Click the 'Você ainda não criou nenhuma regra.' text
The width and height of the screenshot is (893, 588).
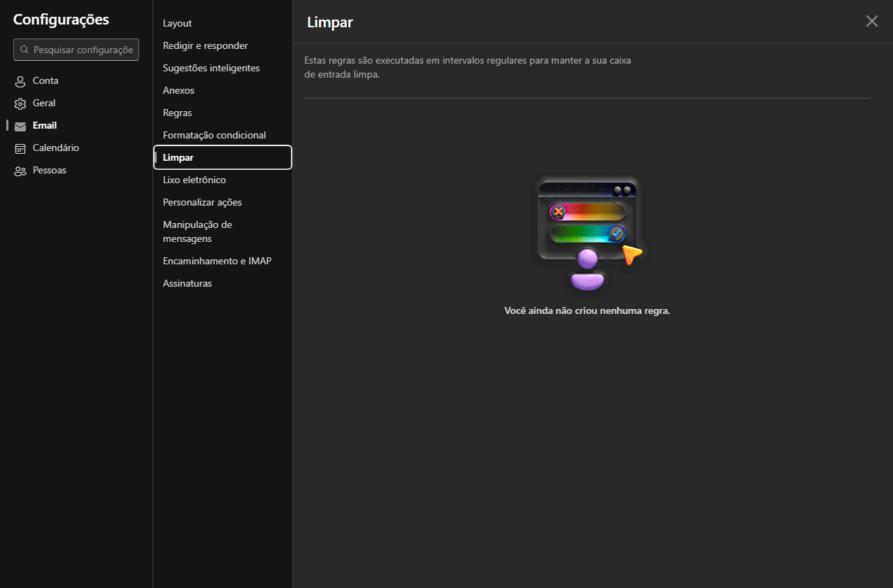click(587, 310)
